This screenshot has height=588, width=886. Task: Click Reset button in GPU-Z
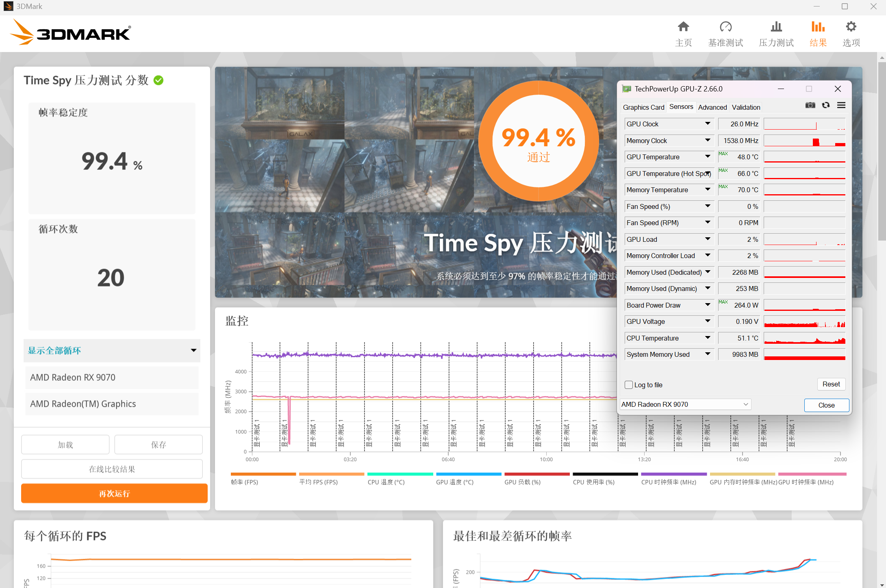coord(831,384)
